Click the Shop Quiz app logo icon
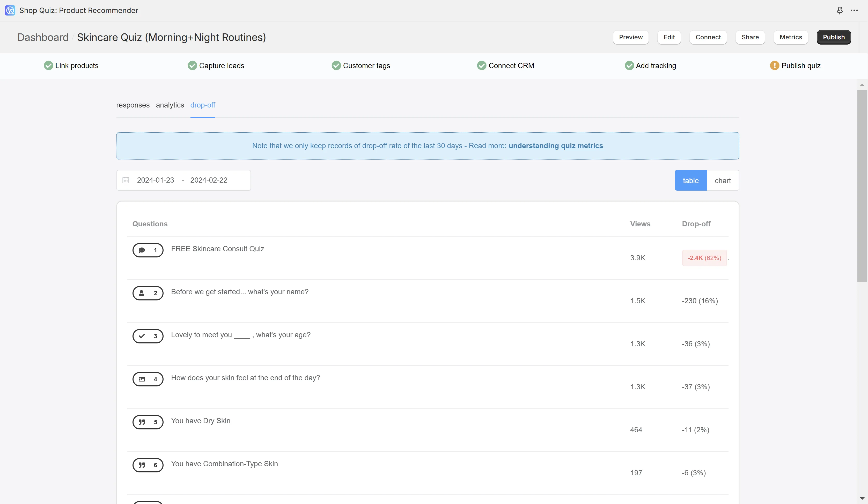Screen dimensions: 868x504 click(x=10, y=10)
